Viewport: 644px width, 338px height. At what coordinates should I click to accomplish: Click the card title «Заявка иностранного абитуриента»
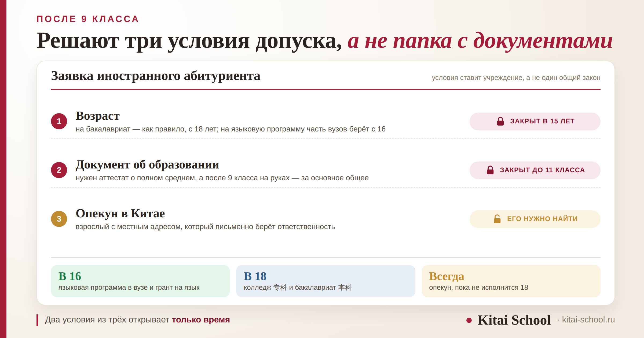(156, 76)
